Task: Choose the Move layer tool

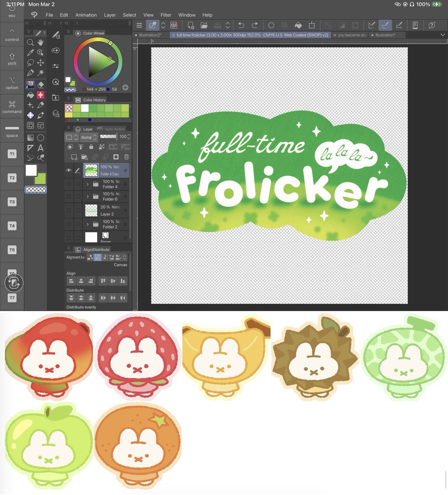Action: tap(40, 63)
